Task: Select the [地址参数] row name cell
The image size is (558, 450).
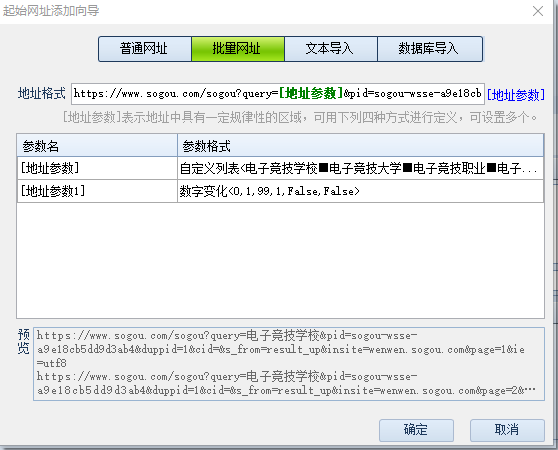Action: pos(97,168)
